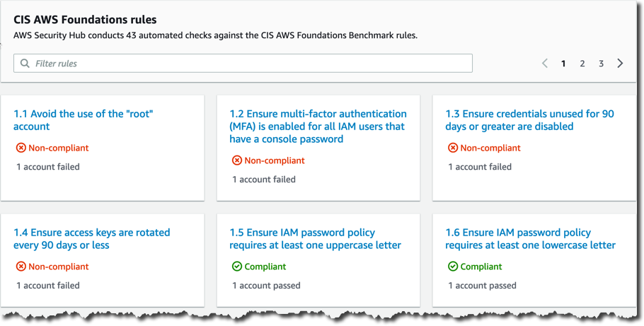The image size is (644, 326).
Task: Click the Non-compliant icon on rule 1.2 card
Action: pyautogui.click(x=237, y=161)
